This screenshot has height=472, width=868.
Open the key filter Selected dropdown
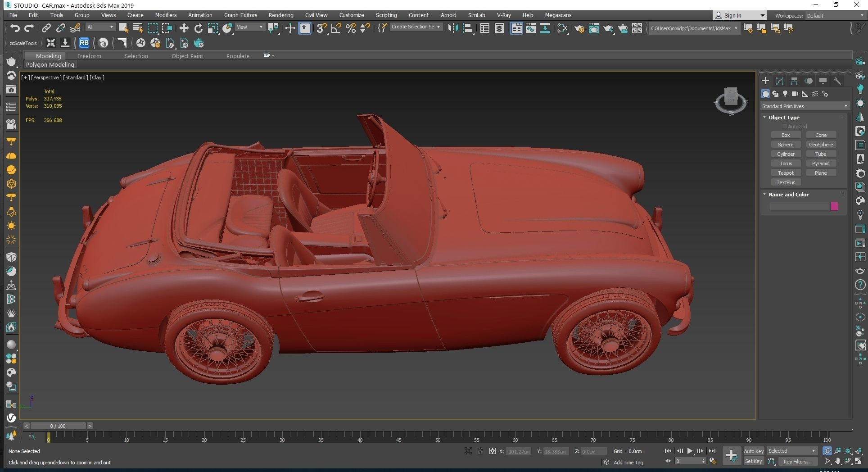click(x=792, y=451)
